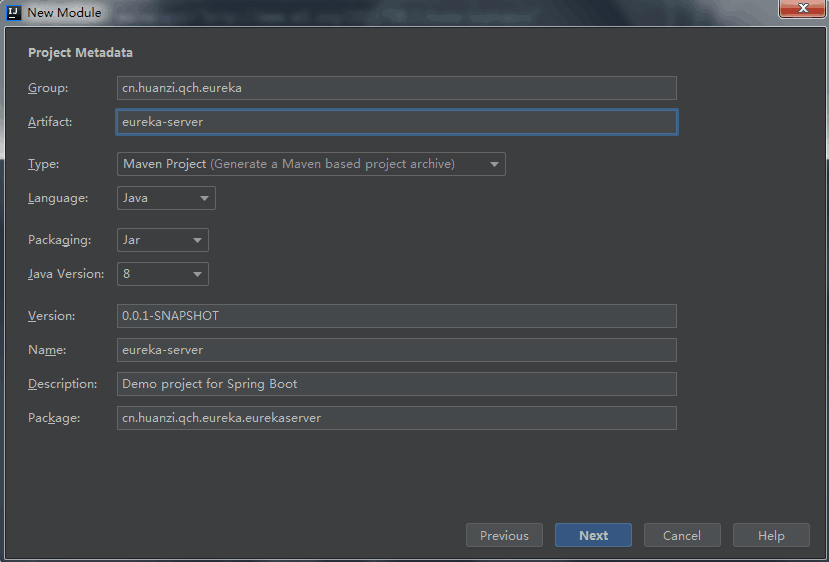Click into the Artifact text field
The height and width of the screenshot is (562, 829).
pyautogui.click(x=396, y=122)
